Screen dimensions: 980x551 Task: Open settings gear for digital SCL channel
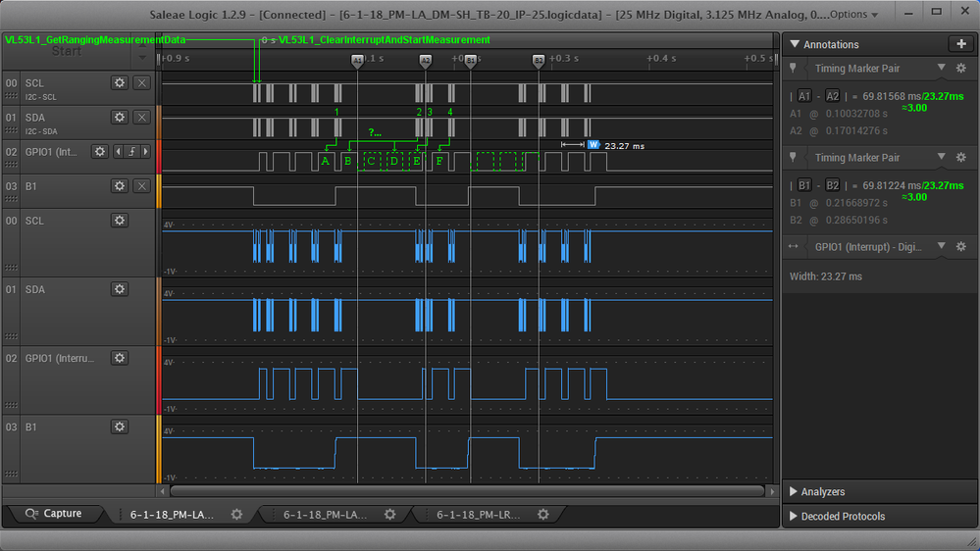pos(120,83)
